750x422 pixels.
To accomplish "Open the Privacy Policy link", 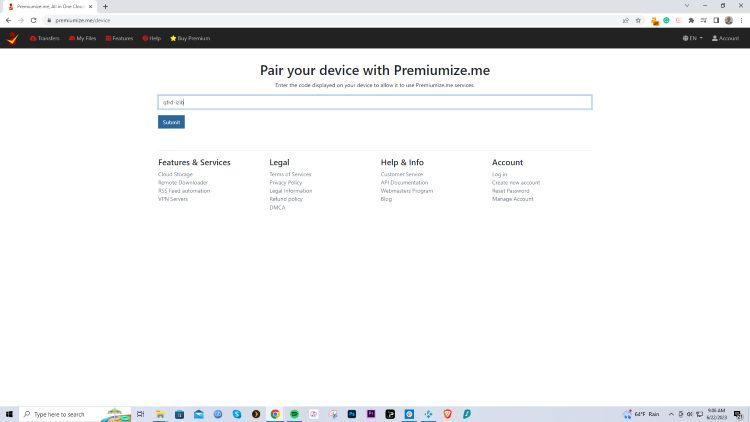I will 286,182.
